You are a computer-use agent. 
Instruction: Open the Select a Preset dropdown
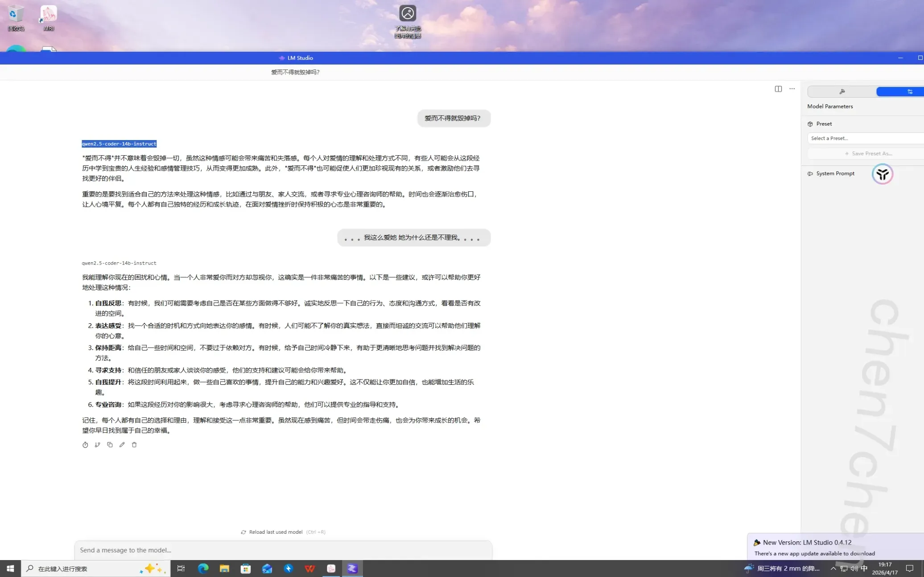coord(865,138)
